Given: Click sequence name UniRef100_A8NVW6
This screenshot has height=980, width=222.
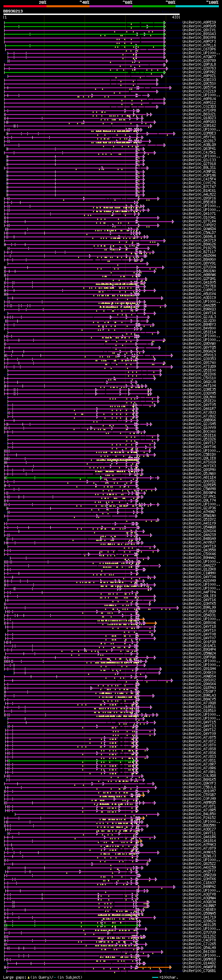Looking at the screenshot, I should pos(199,275).
